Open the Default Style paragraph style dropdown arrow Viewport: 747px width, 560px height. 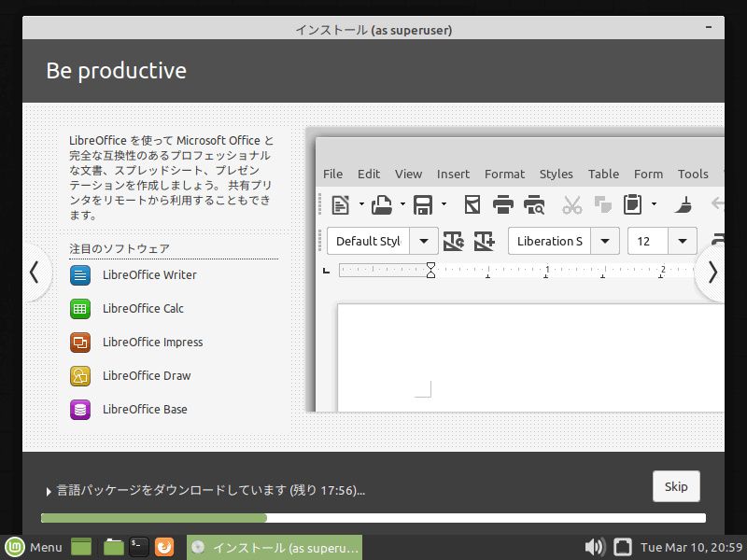pos(424,241)
